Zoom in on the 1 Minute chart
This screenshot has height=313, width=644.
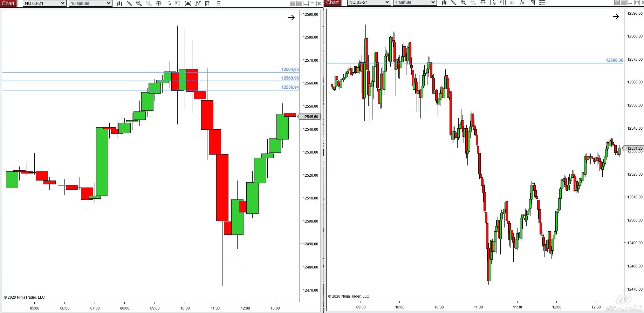click(464, 2)
